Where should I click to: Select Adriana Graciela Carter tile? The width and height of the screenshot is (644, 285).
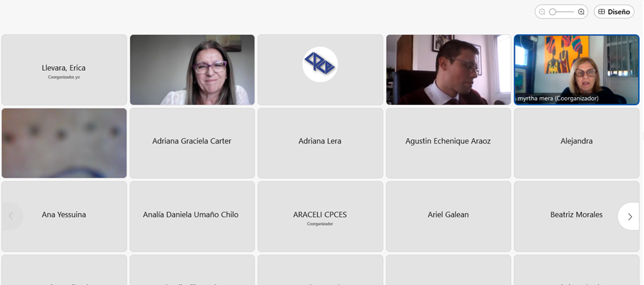coord(192,143)
